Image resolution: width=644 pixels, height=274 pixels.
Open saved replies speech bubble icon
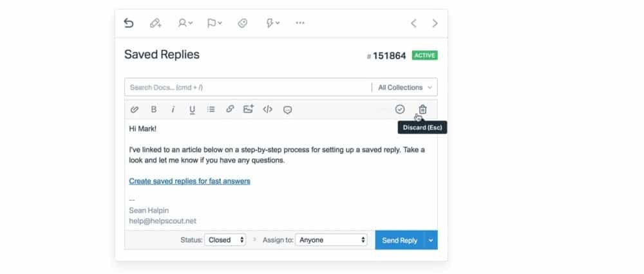pyautogui.click(x=287, y=109)
